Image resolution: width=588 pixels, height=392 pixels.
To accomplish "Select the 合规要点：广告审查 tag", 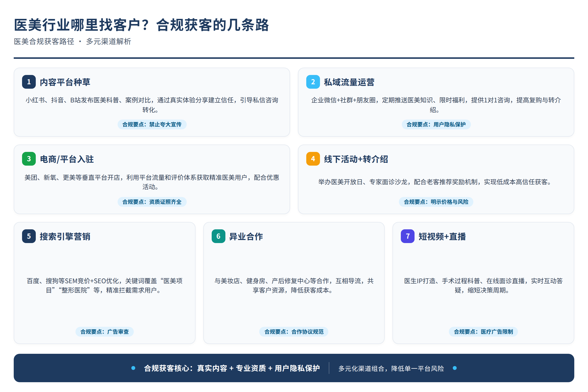I will click(x=105, y=332).
